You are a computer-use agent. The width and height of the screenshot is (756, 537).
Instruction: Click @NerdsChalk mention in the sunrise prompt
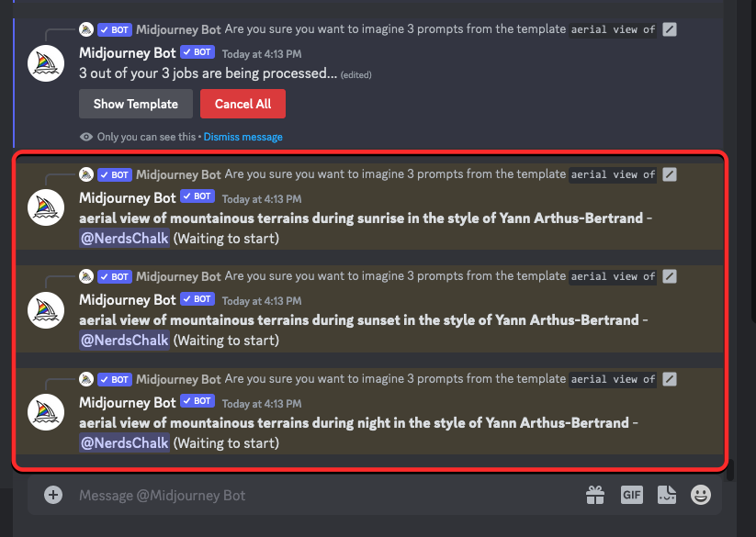pos(124,239)
